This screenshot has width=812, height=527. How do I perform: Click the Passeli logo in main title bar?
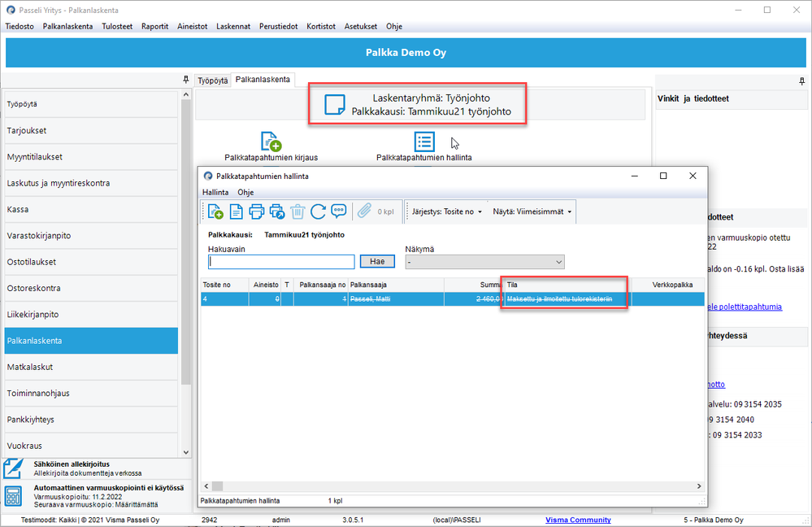coord(11,10)
